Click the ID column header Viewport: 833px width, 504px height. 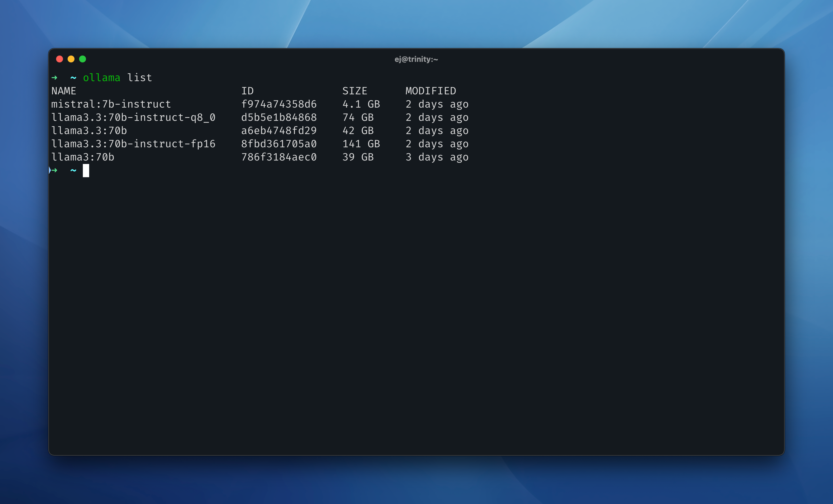[247, 91]
